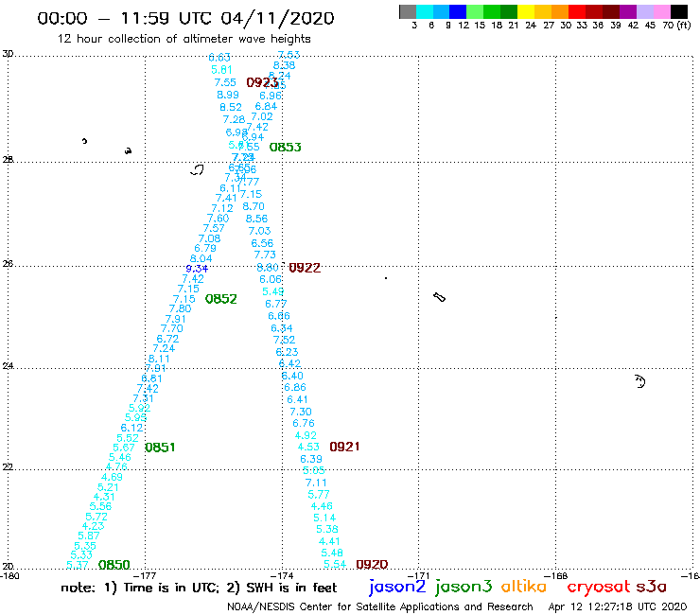Click the 7.11 wave height value

(x=316, y=483)
